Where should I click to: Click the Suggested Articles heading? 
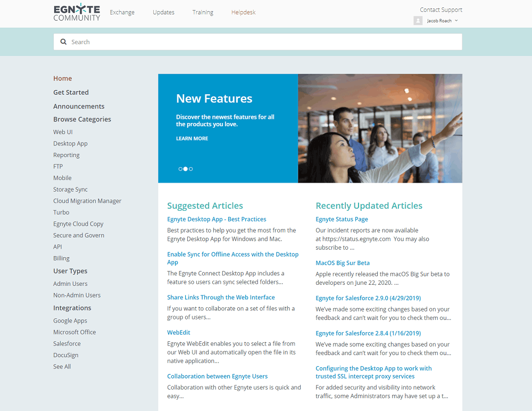(x=205, y=206)
